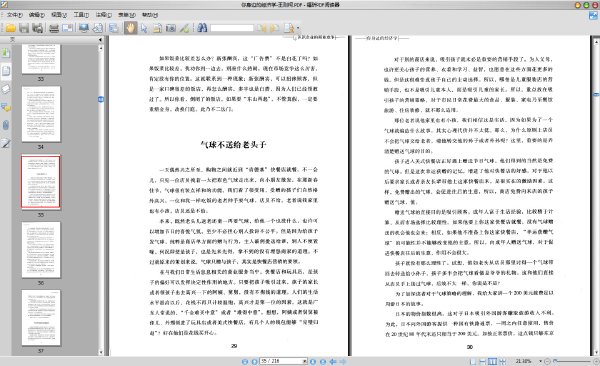The height and width of the screenshot is (366, 600).
Task: Select the arrow selection tool
Action: 143,28
